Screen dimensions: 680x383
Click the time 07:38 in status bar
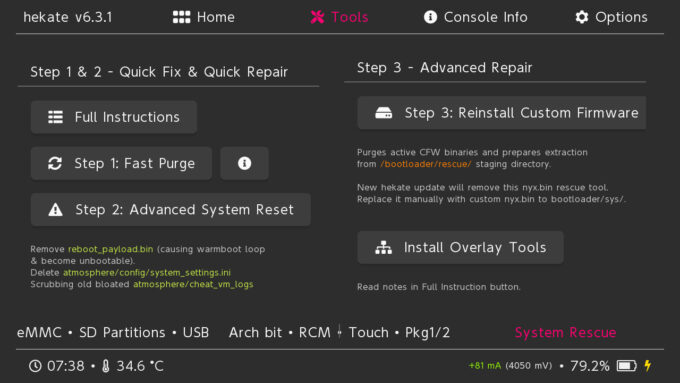[x=65, y=366]
